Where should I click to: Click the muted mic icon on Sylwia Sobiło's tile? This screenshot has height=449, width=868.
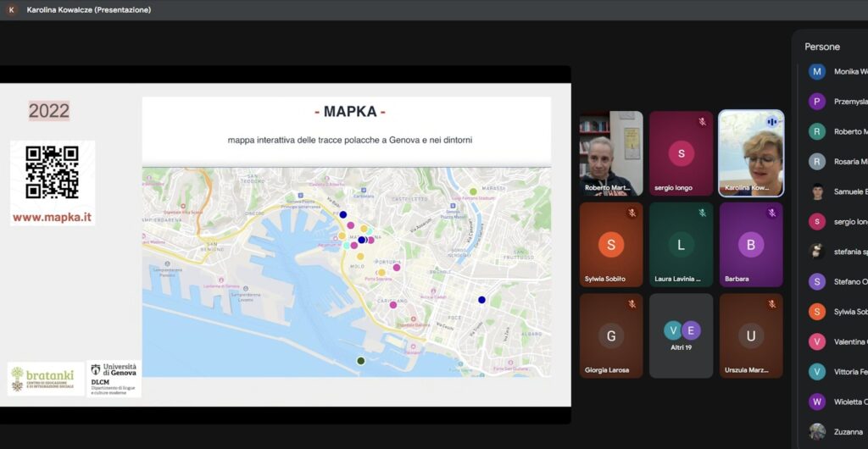click(632, 213)
